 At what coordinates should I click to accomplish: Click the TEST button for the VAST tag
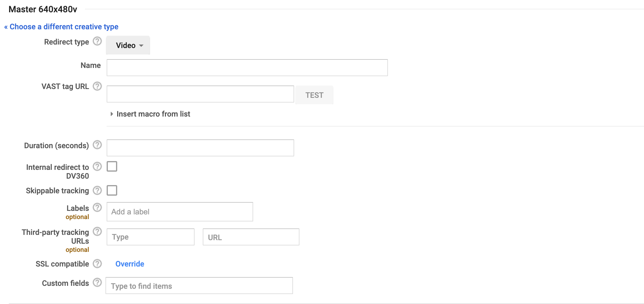coord(314,95)
